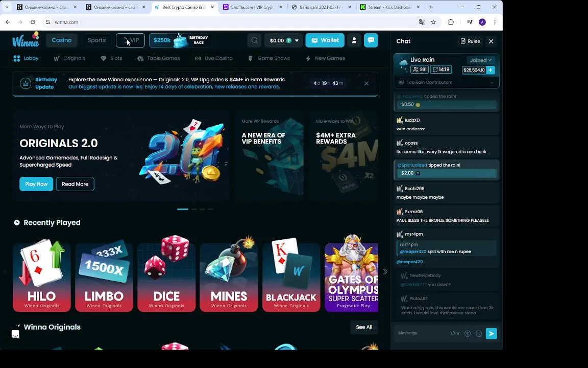Click the Winna logo
This screenshot has width=588, height=368.
point(26,40)
